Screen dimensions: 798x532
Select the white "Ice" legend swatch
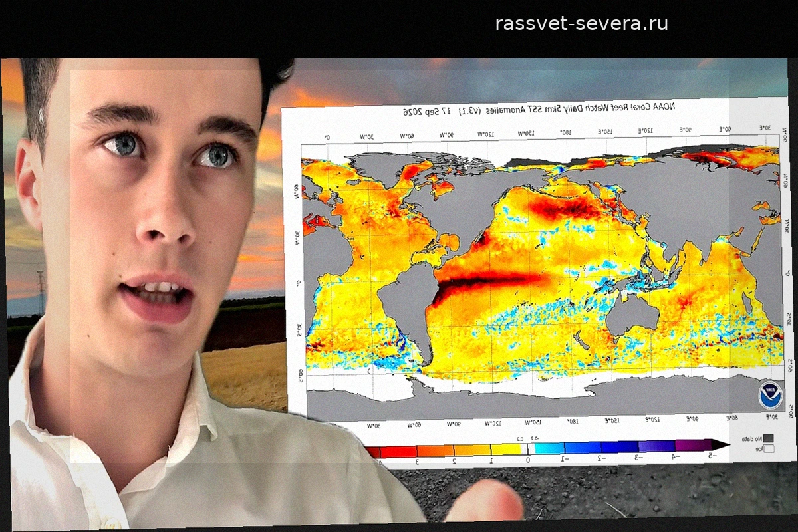[768, 449]
